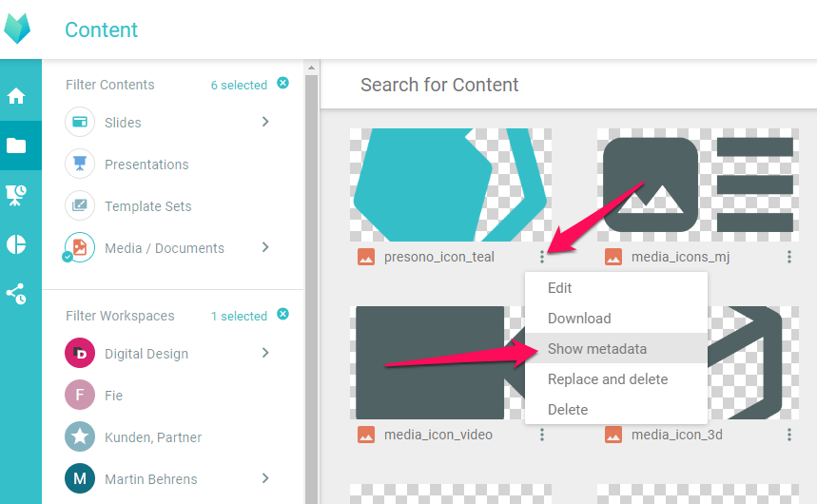The width and height of the screenshot is (817, 504).
Task: Clear the 6 selected content filters
Action: pyautogui.click(x=282, y=84)
